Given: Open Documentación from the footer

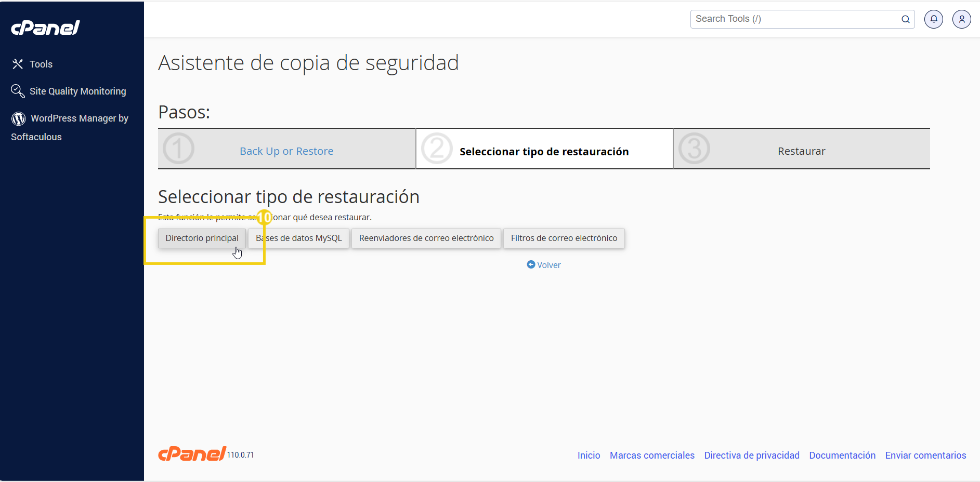Looking at the screenshot, I should pyautogui.click(x=842, y=455).
